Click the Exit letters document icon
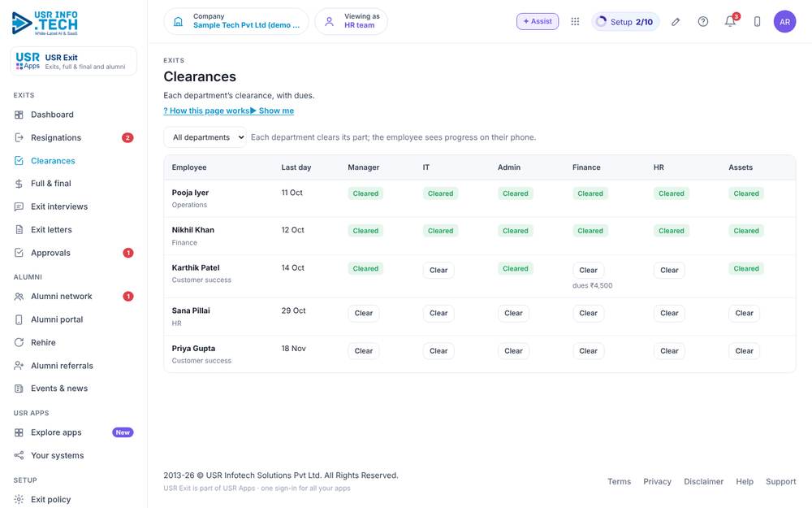 (19, 230)
